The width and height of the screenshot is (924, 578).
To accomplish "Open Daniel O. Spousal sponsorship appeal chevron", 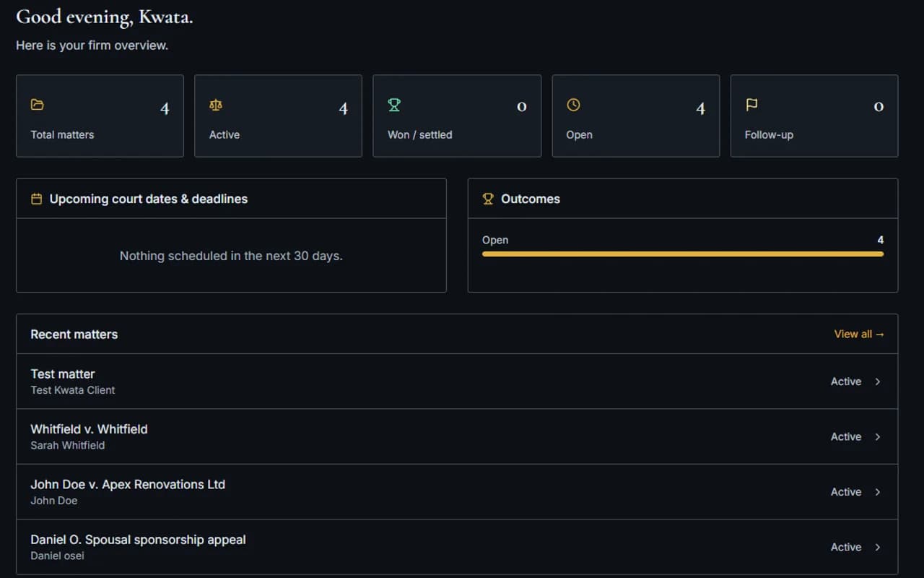I will click(x=878, y=547).
